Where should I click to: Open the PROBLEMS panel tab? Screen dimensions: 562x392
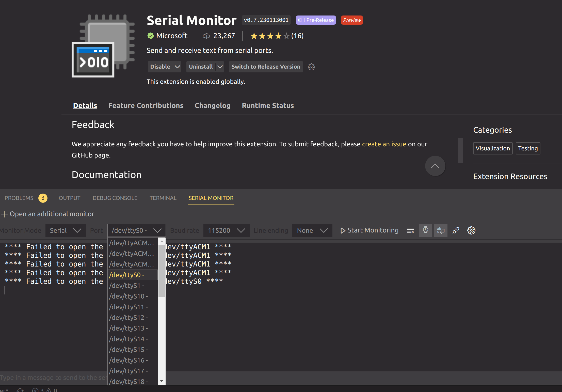point(19,198)
